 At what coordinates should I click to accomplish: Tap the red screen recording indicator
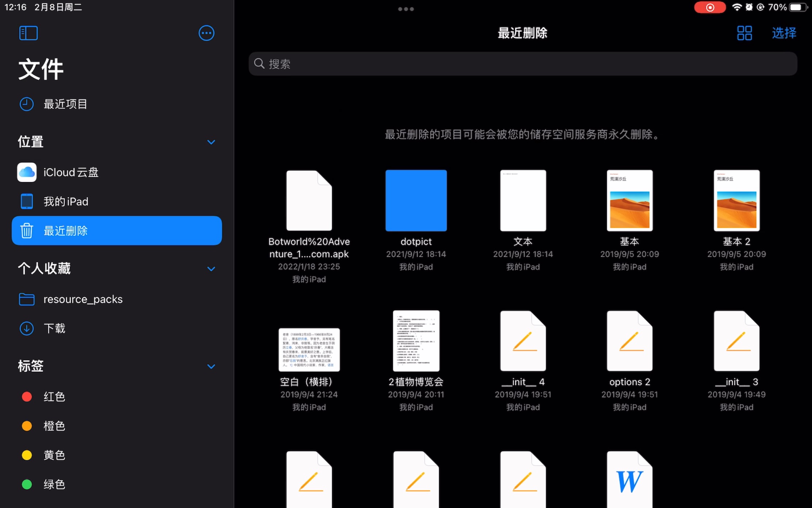tap(709, 7)
